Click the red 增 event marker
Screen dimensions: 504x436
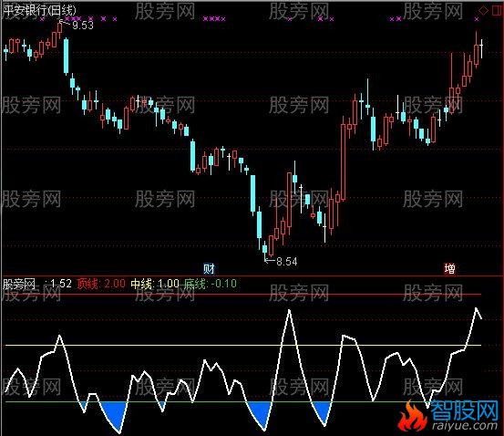point(449,269)
